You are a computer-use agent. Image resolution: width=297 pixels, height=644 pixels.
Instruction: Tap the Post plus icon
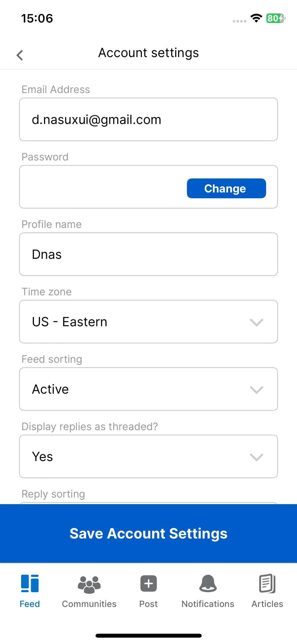click(149, 583)
